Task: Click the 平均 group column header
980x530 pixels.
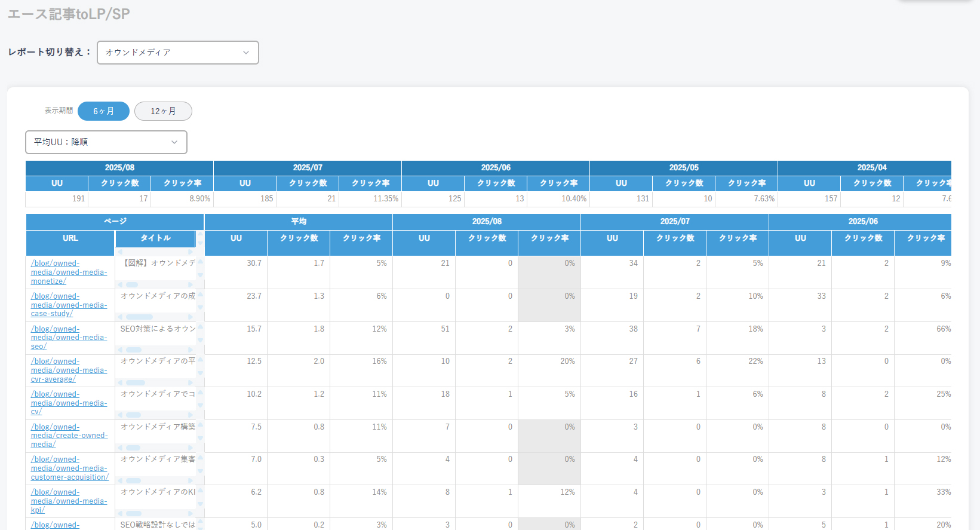Action: 299,222
